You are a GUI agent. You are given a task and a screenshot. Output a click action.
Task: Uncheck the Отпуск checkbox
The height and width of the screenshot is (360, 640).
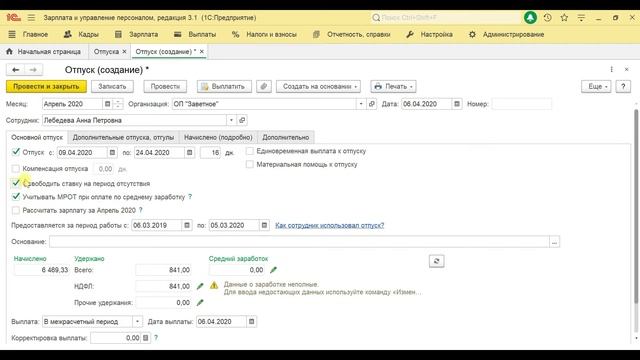point(16,152)
